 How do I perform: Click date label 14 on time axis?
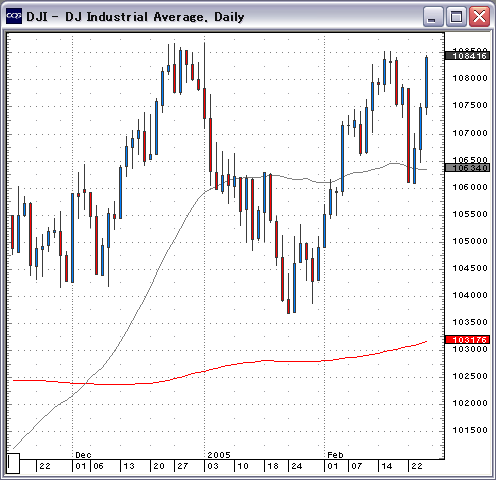pyautogui.click(x=387, y=466)
